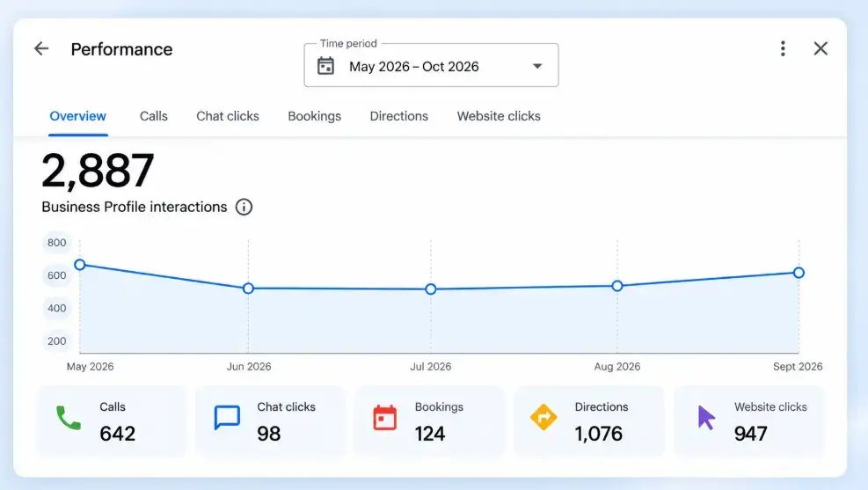This screenshot has height=490, width=868.
Task: Open the Bookings 124 summary card
Action: [429, 422]
